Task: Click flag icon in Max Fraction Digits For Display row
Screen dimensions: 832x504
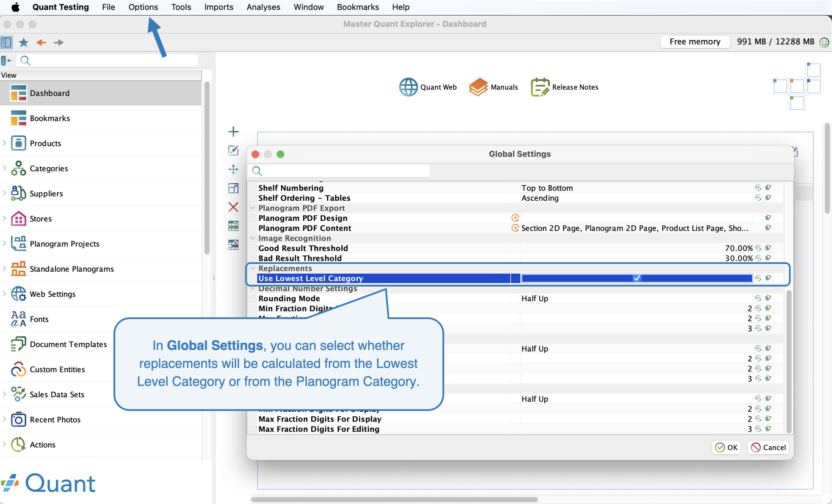Action: tap(768, 419)
